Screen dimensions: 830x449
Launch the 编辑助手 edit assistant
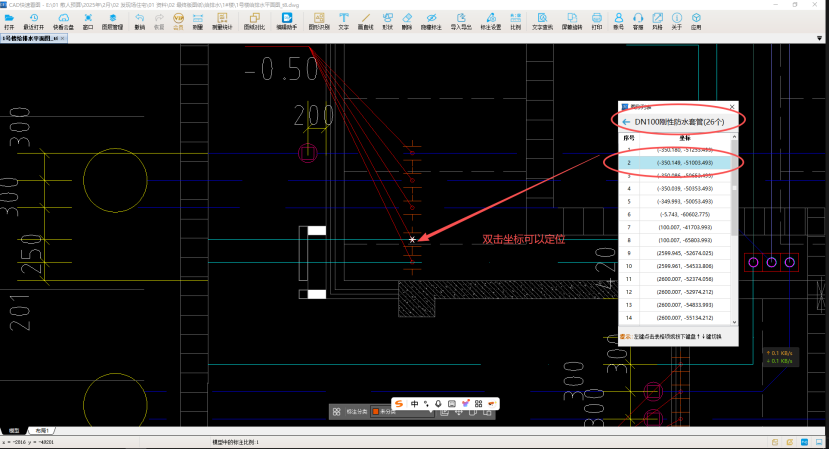286,21
